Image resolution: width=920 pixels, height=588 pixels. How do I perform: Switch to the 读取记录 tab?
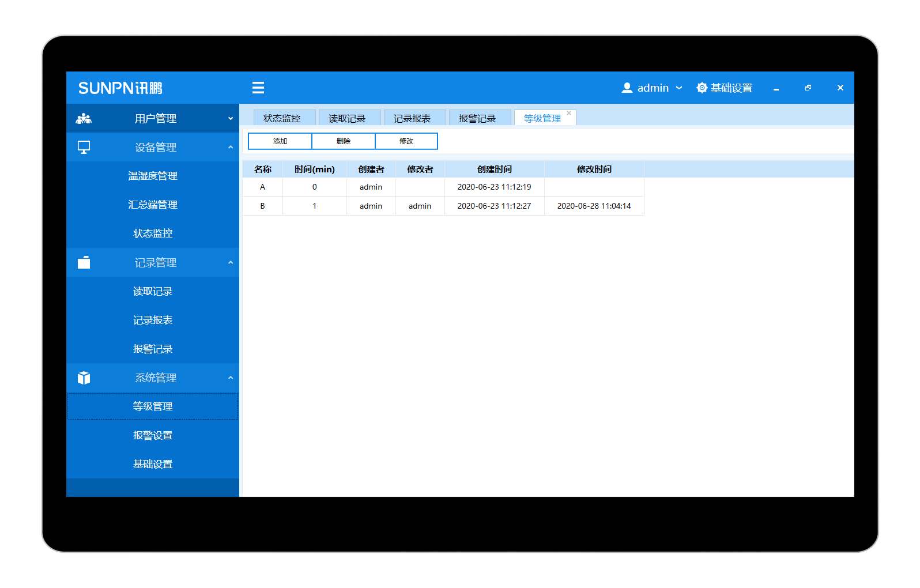pos(350,118)
